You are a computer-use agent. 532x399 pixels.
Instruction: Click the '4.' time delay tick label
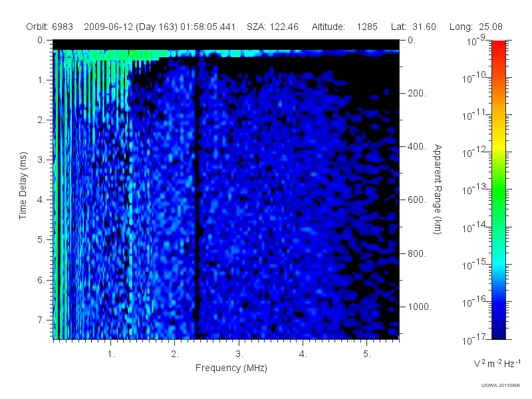[41, 200]
